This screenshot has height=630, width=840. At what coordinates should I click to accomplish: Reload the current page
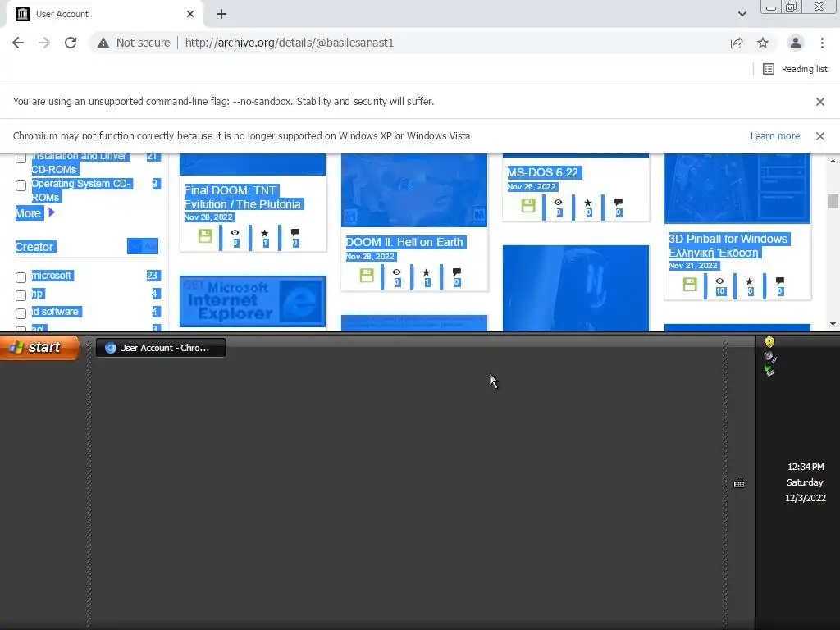[x=71, y=43]
